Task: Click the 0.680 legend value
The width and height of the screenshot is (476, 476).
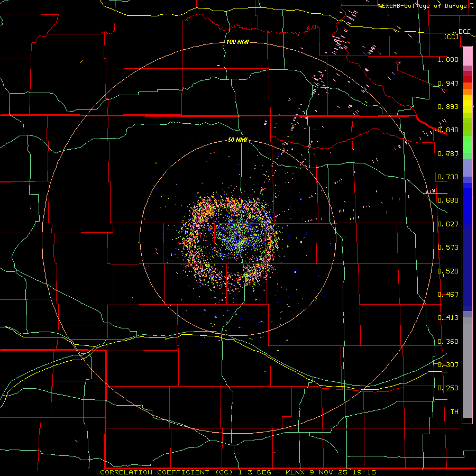Action: (x=448, y=200)
